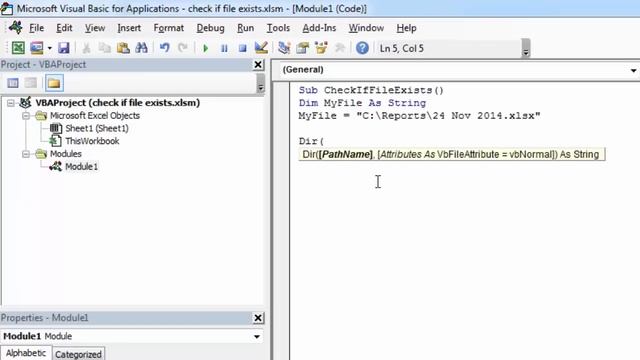Collapse the Modules folder
This screenshot has width=640, height=360.
tap(26, 154)
